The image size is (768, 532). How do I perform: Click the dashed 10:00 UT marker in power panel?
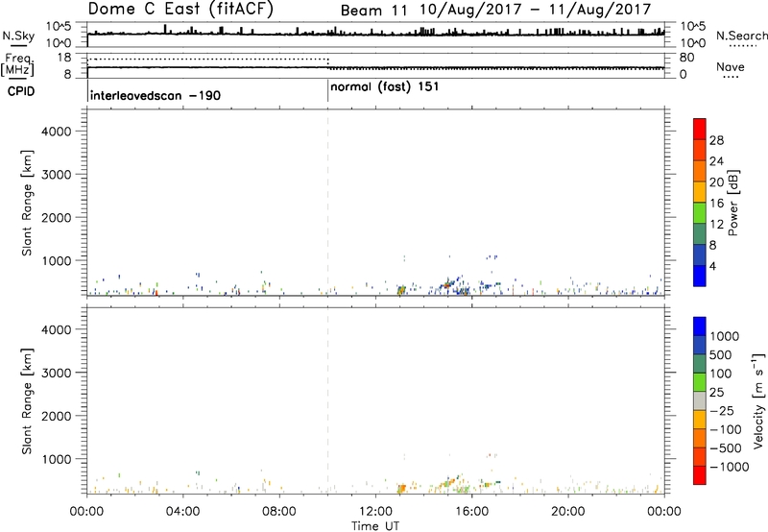tap(327, 201)
